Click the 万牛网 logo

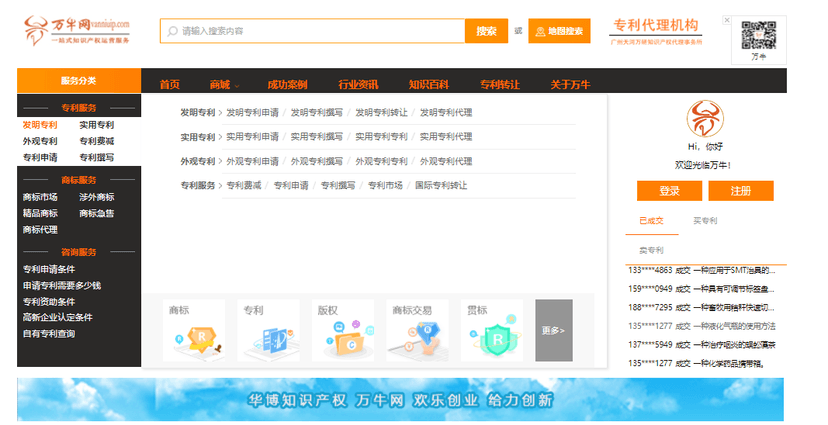77,31
